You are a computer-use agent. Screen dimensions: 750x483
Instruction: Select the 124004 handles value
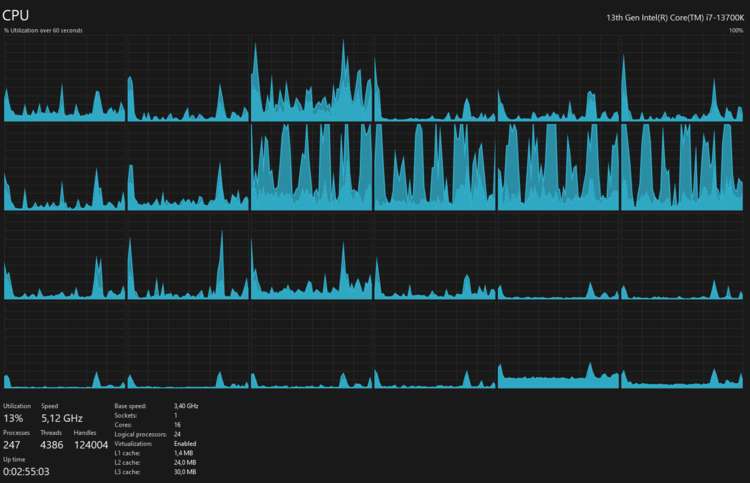[91, 445]
